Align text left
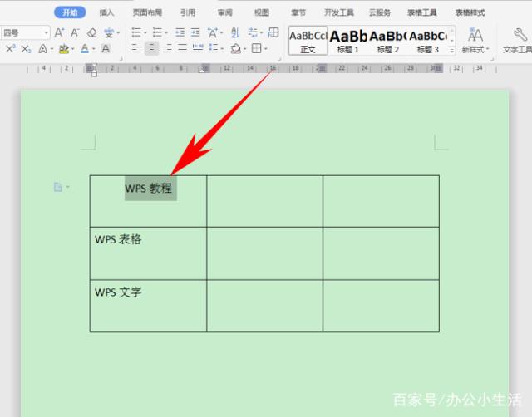The image size is (532, 417). [136, 49]
